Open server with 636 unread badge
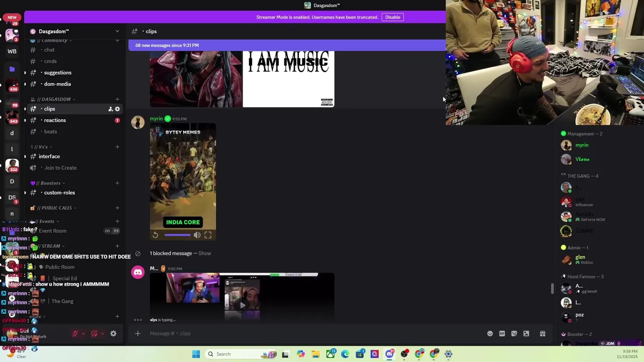 click(x=12, y=84)
